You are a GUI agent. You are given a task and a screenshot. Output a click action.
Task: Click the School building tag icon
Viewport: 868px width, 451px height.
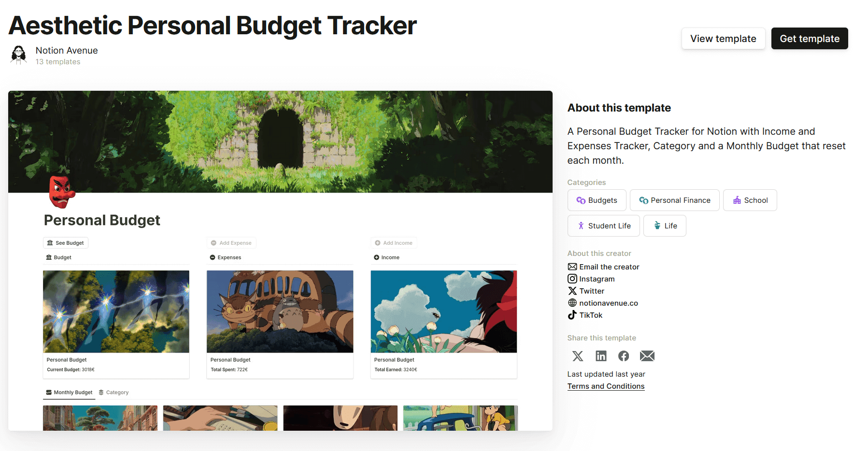(737, 200)
